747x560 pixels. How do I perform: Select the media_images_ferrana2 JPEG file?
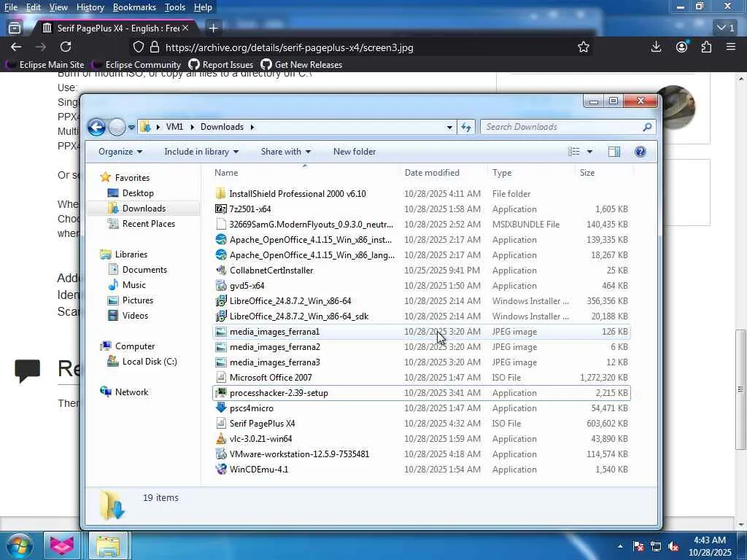click(x=422, y=346)
